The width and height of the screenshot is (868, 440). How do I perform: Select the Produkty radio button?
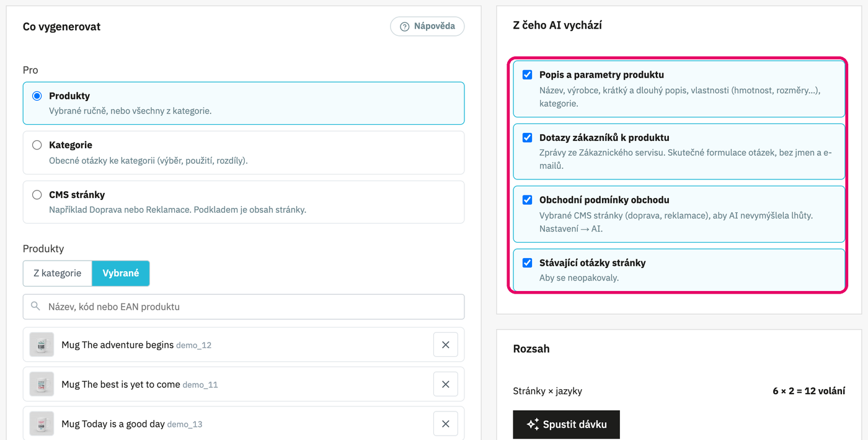(x=37, y=96)
